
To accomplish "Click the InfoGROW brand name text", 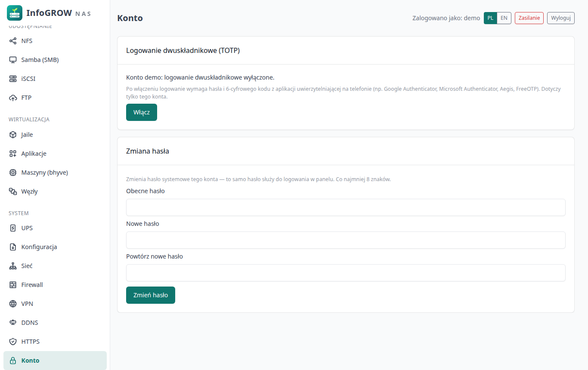I will point(49,13).
